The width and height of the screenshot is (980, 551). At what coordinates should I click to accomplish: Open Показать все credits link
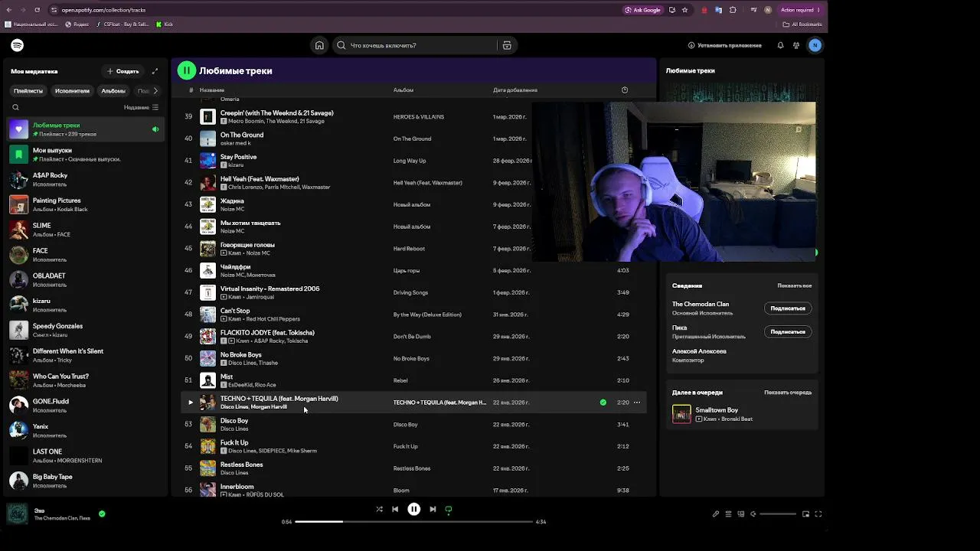795,285
